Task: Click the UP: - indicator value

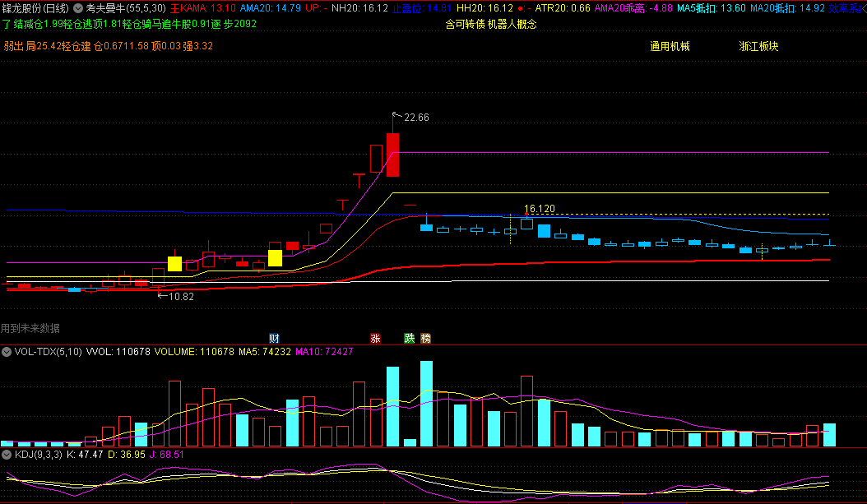Action: pos(316,8)
